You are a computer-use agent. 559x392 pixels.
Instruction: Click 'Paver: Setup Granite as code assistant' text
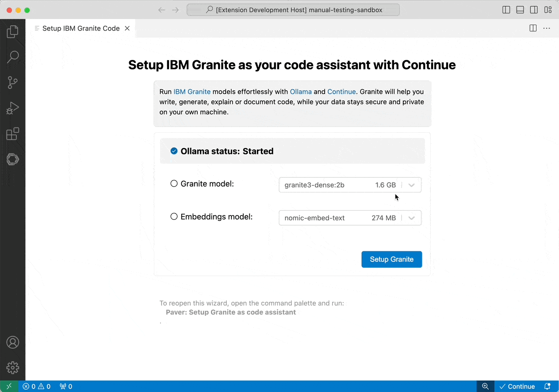(x=231, y=312)
